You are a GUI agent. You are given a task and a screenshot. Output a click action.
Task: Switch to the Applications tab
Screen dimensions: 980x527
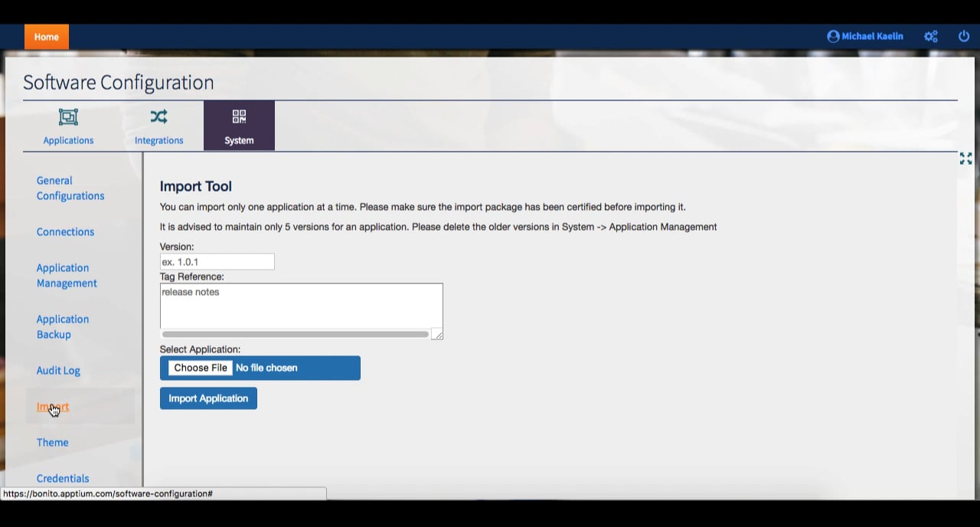68,126
